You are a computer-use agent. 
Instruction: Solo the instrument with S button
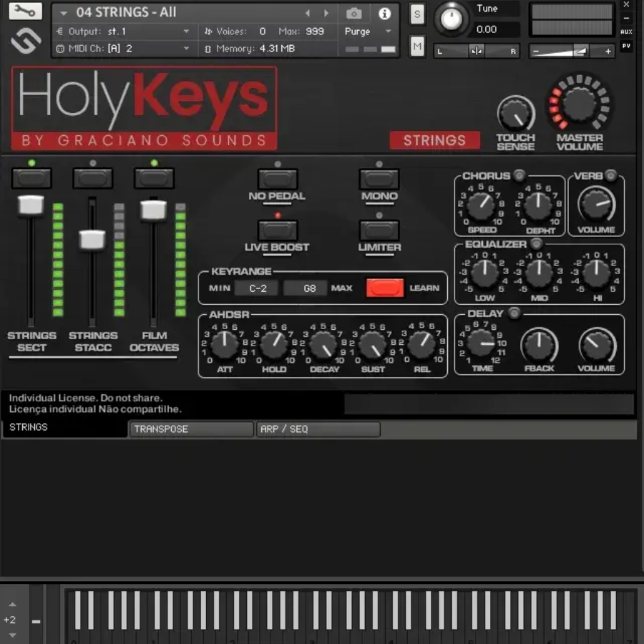417,14
